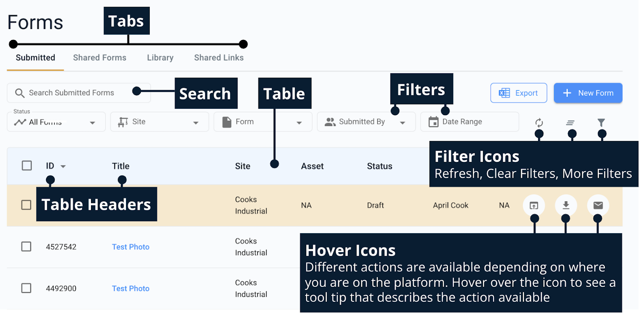644x317 pixels.
Task: Click the email envelope icon in row
Action: (x=598, y=205)
